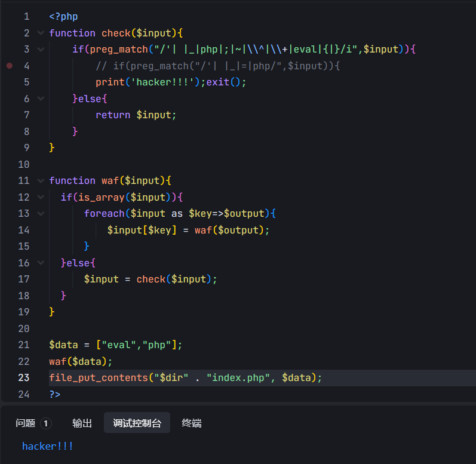Screen dimensions: 476x464
Task: Click check($input) call on line 17
Action: [174, 279]
